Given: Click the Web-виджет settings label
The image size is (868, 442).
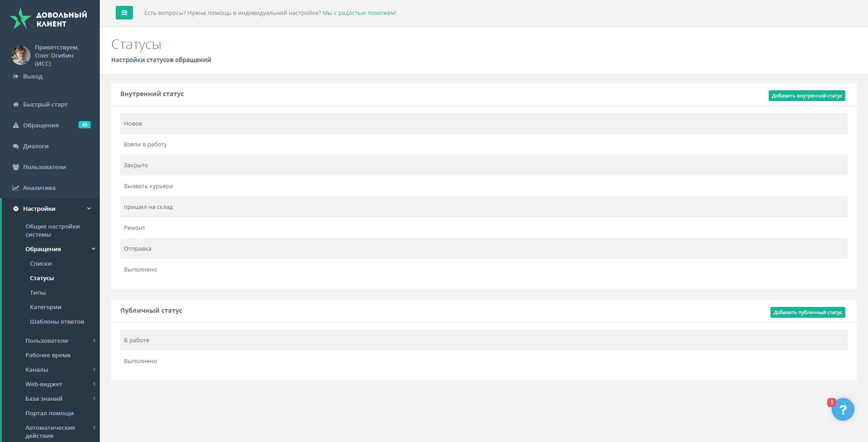Looking at the screenshot, I should tap(44, 384).
